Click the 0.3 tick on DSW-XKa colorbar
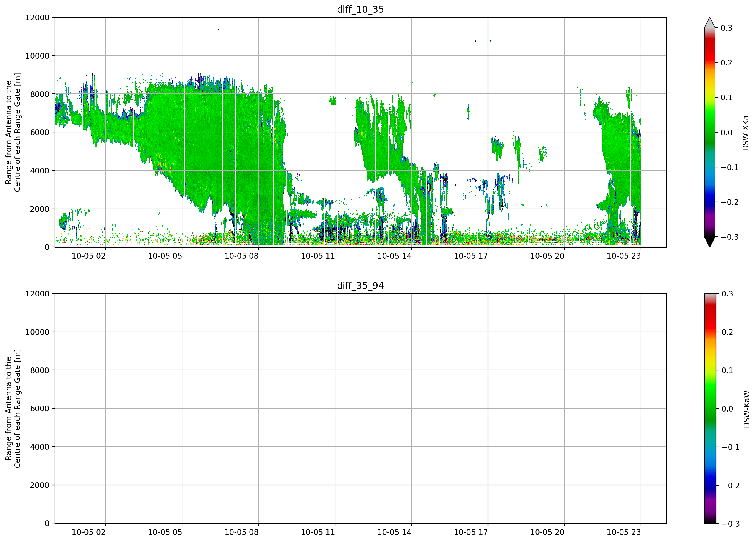This screenshot has width=756, height=542. [x=726, y=28]
